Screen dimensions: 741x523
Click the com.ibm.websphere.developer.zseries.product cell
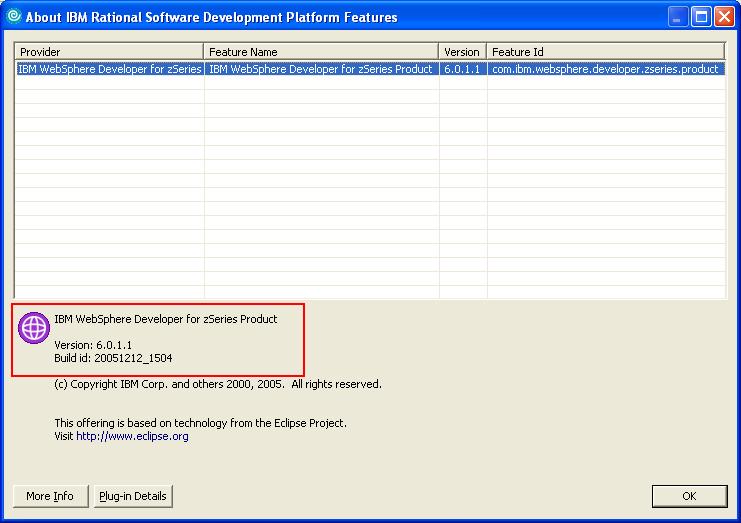(605, 70)
